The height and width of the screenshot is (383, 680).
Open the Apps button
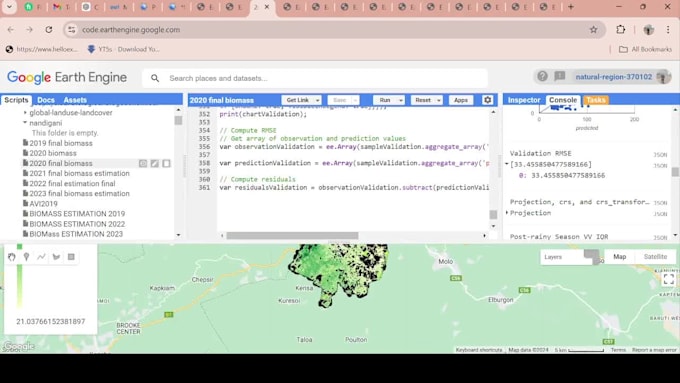(461, 100)
